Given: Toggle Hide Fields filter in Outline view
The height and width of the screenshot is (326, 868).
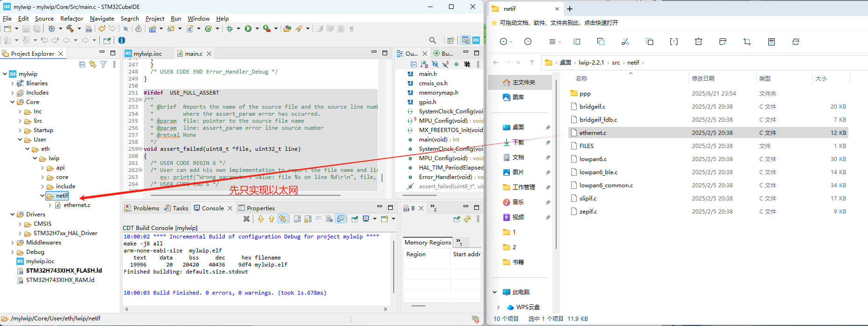Looking at the screenshot, I should 435,64.
